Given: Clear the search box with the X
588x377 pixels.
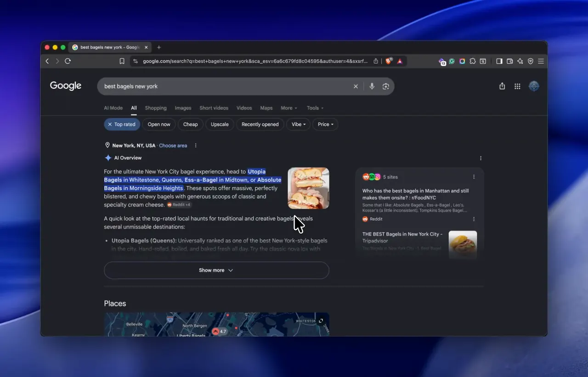Looking at the screenshot, I should pos(356,86).
